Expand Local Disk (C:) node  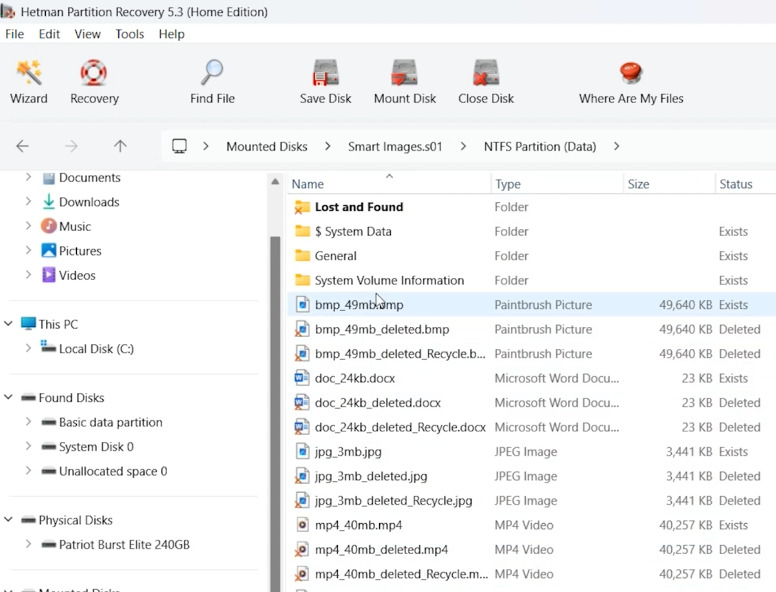click(x=28, y=348)
